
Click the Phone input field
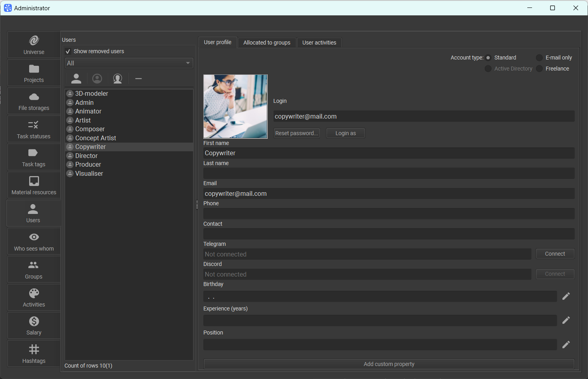(x=389, y=214)
